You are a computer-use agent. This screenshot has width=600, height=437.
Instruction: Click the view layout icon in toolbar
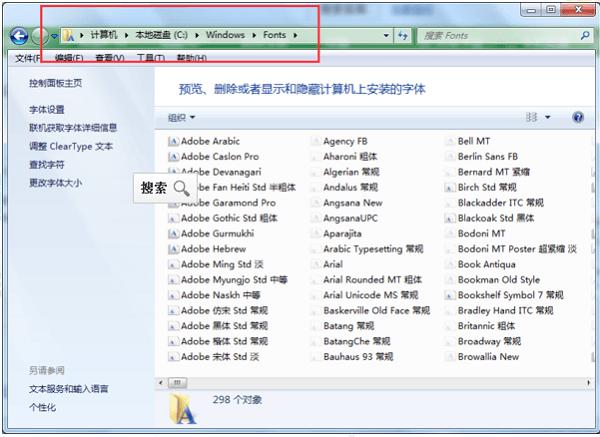532,117
